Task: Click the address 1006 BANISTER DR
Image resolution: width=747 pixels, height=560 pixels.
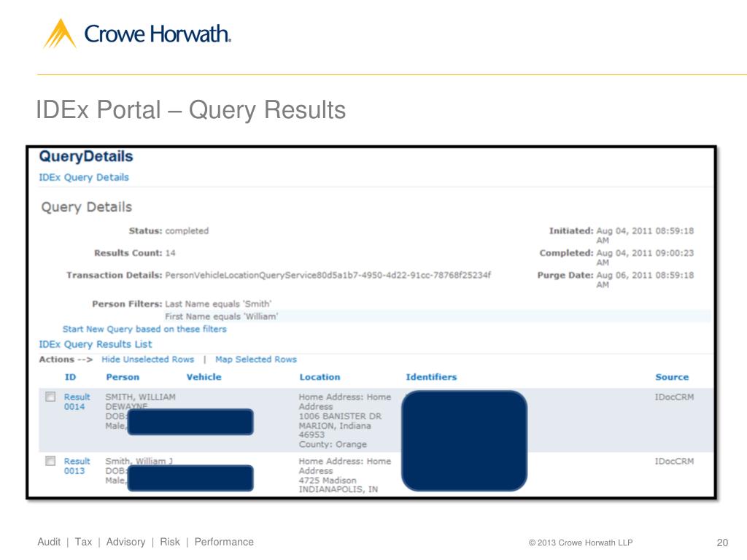Action: point(340,416)
